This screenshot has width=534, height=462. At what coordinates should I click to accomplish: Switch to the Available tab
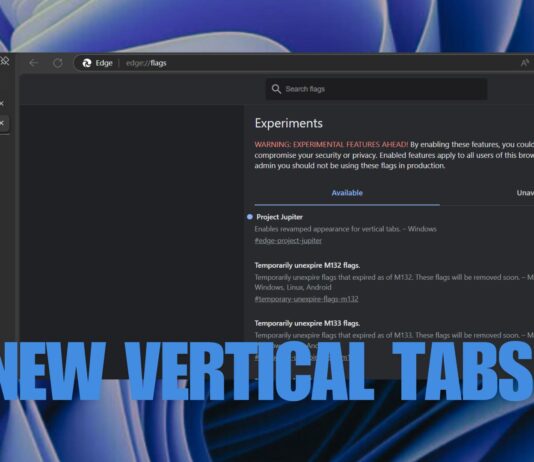[347, 193]
